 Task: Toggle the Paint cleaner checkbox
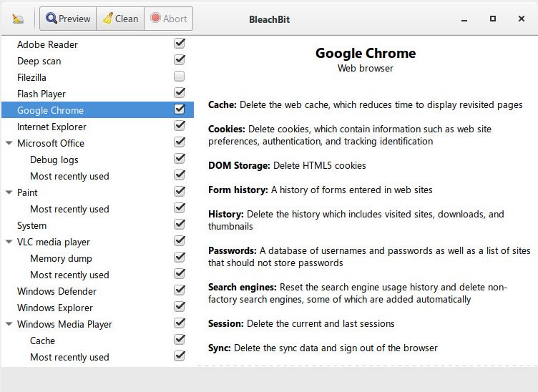(x=180, y=192)
